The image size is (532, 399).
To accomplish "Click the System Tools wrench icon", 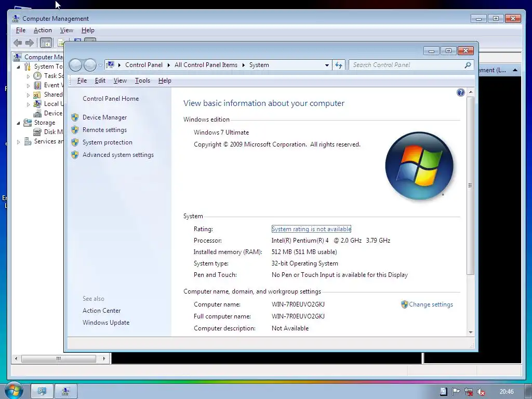I will (x=28, y=66).
